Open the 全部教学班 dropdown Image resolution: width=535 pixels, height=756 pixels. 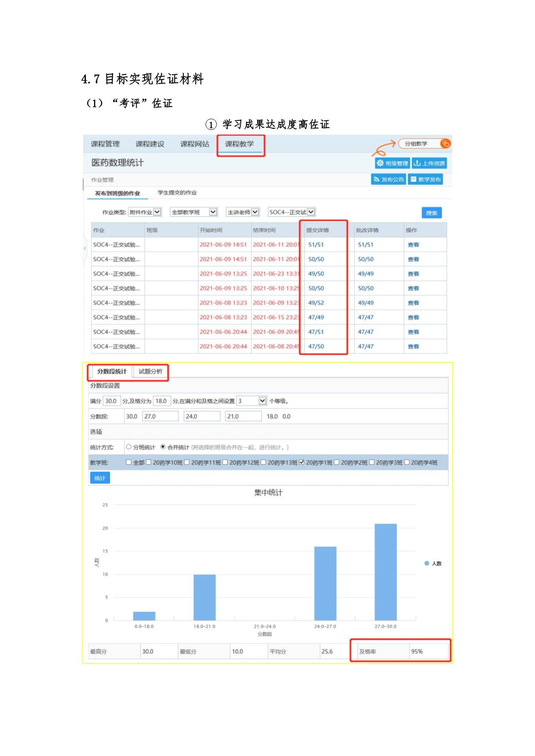pos(194,212)
